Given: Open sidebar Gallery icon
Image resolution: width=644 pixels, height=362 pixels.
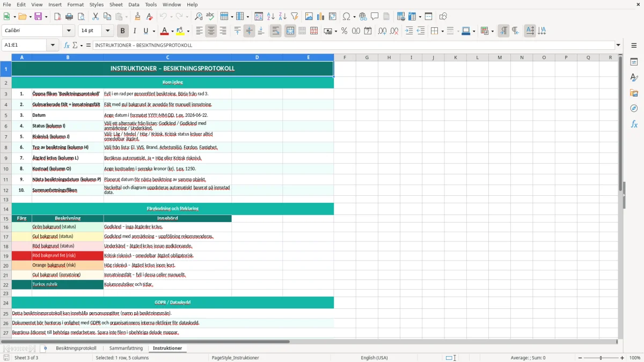Looking at the screenshot, I should (x=634, y=93).
